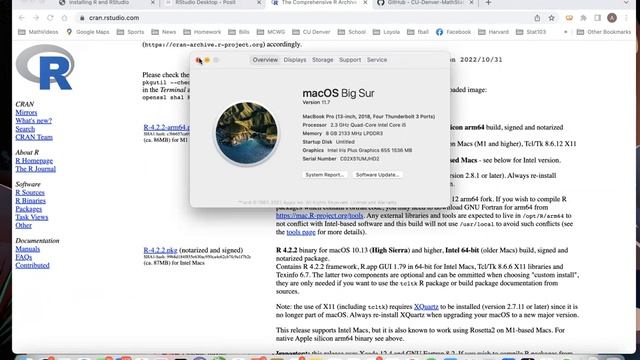The image size is (640, 360).
Task: Show hidden bookmarks overflow arrow
Action: [566, 32]
